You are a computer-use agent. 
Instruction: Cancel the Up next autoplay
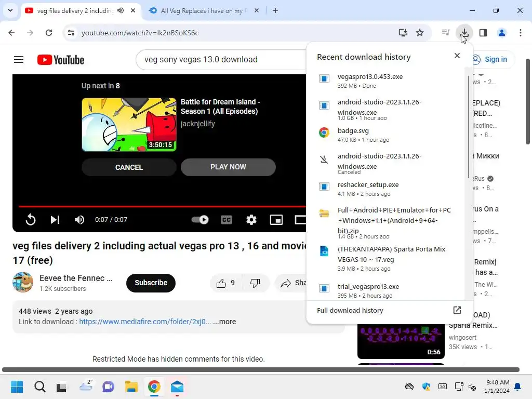(x=129, y=167)
